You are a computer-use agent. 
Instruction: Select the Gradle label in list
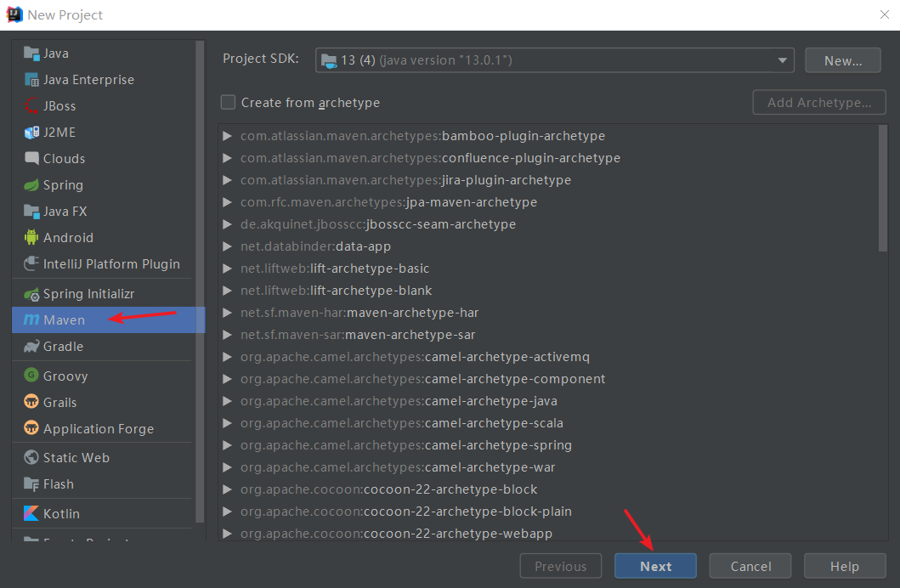[x=63, y=347]
